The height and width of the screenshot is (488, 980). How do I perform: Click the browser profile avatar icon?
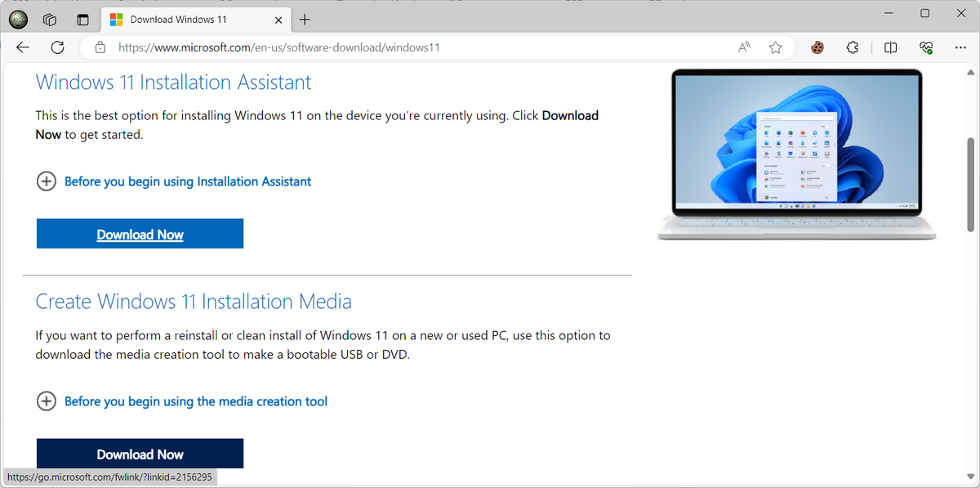click(x=20, y=19)
